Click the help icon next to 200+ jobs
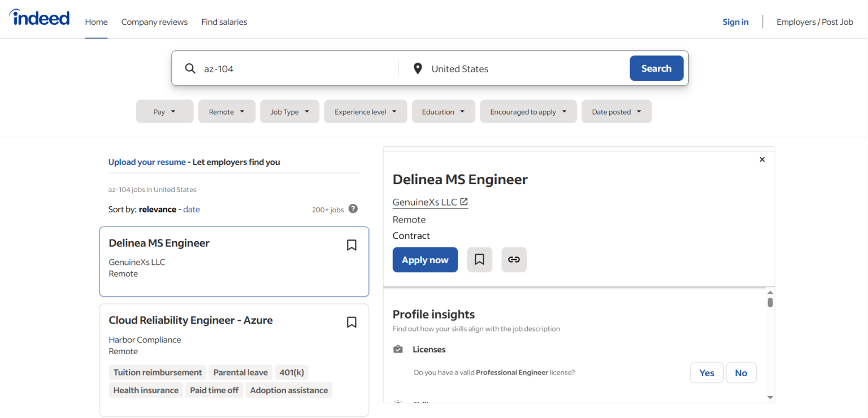 (x=353, y=209)
